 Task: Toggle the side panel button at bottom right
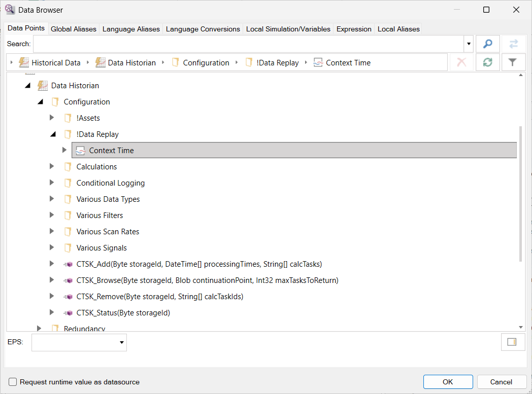coord(512,342)
